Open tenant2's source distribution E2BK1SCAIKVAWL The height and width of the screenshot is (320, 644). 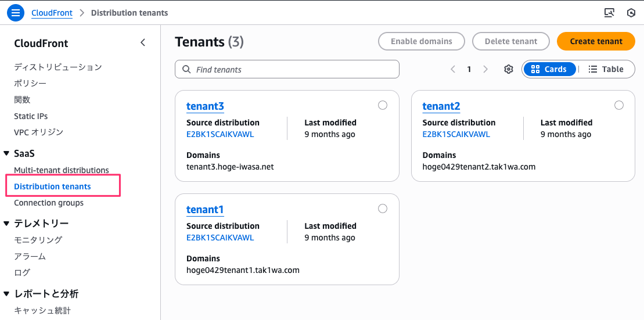click(x=456, y=134)
